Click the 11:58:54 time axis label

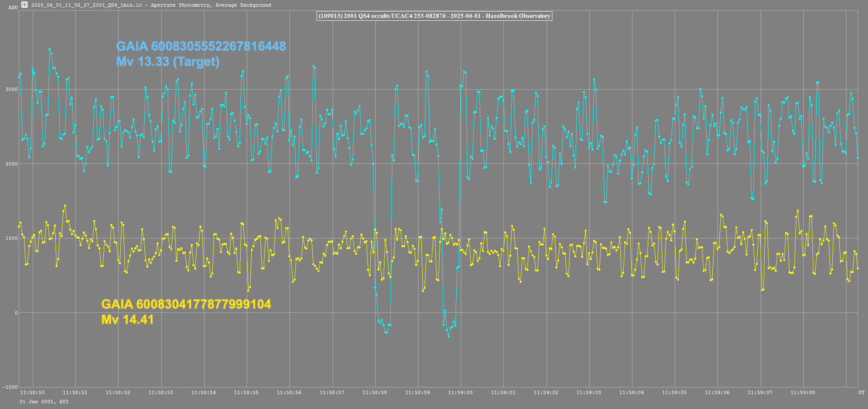(203, 392)
